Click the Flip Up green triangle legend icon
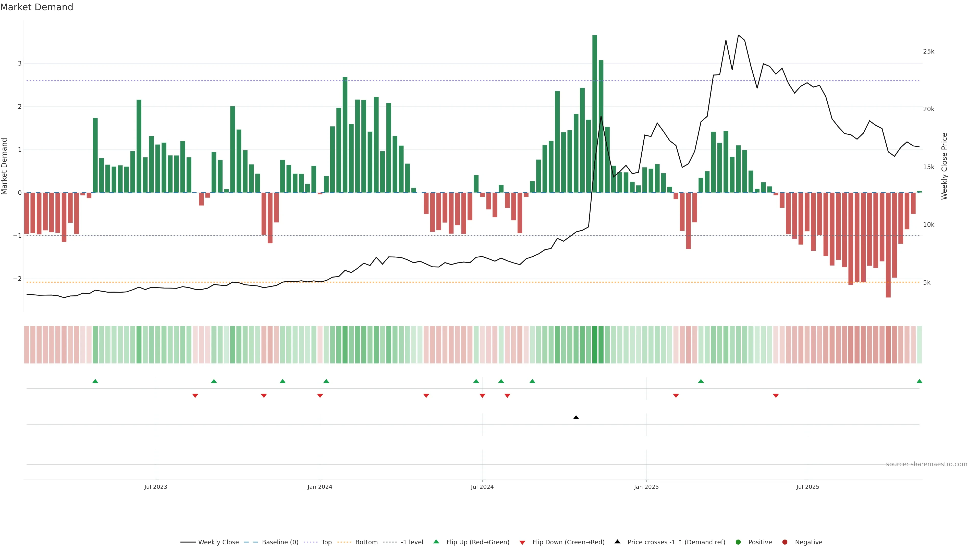 pyautogui.click(x=436, y=542)
